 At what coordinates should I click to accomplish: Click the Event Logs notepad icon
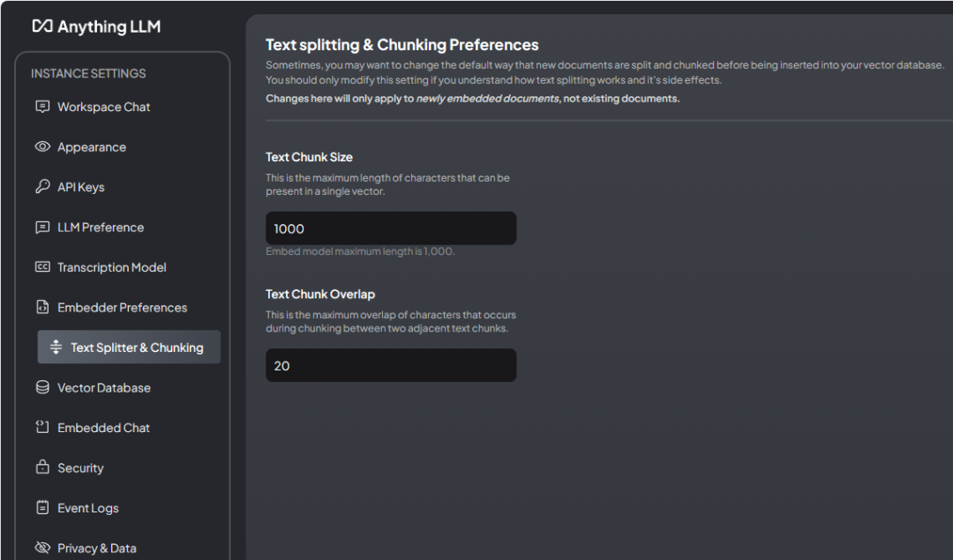click(x=42, y=508)
